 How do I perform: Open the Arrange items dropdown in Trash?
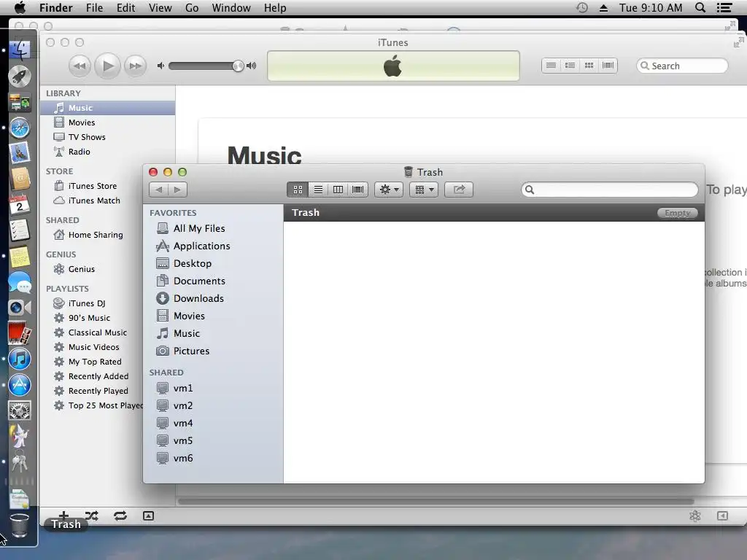[424, 190]
